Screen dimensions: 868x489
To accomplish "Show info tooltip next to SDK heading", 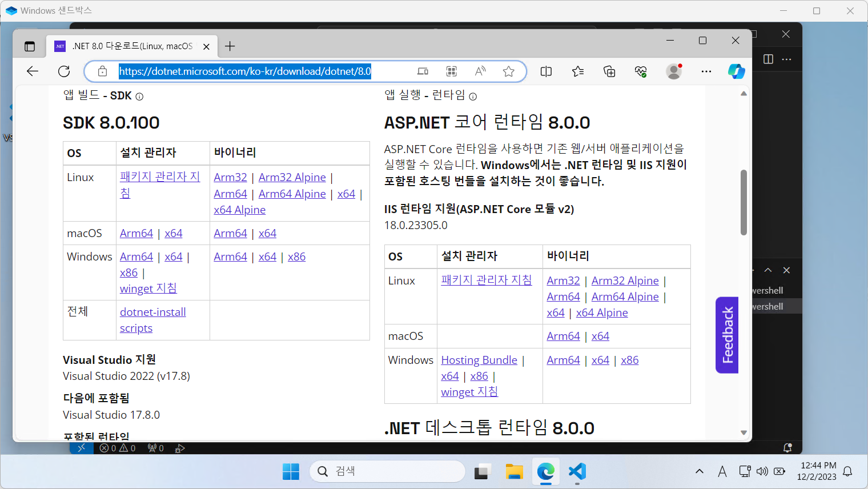I will (x=139, y=97).
